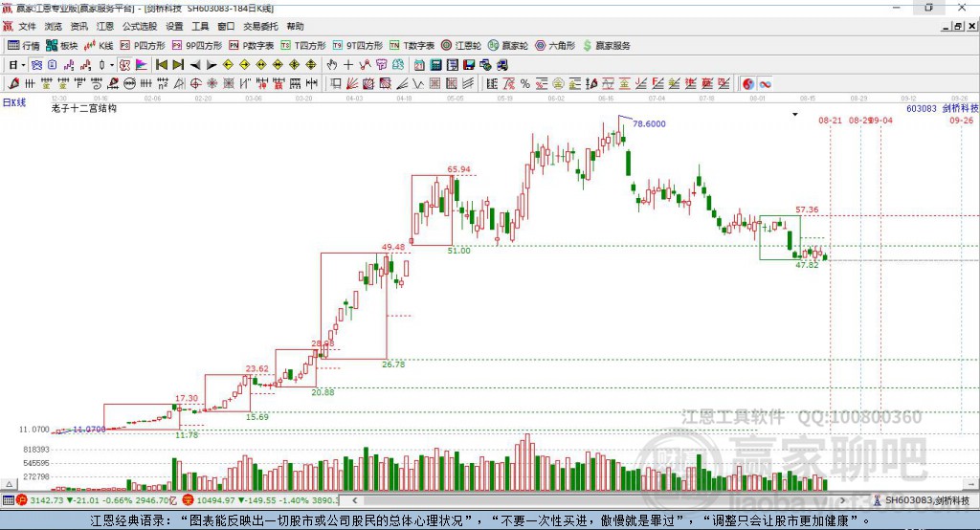This screenshot has height=530, width=980.
Task: Open the 浏览 menu
Action: (54, 26)
